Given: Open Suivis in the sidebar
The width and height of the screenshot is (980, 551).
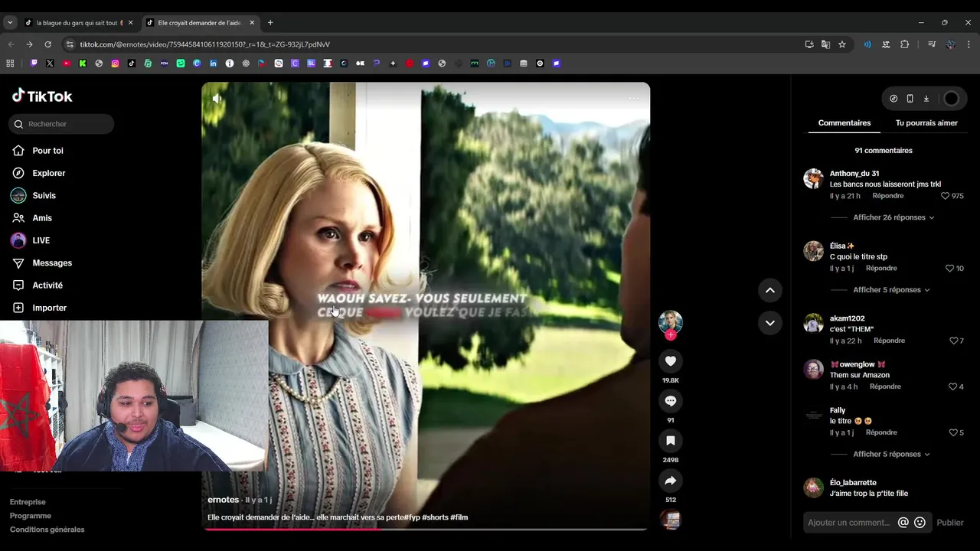Looking at the screenshot, I should (x=44, y=195).
